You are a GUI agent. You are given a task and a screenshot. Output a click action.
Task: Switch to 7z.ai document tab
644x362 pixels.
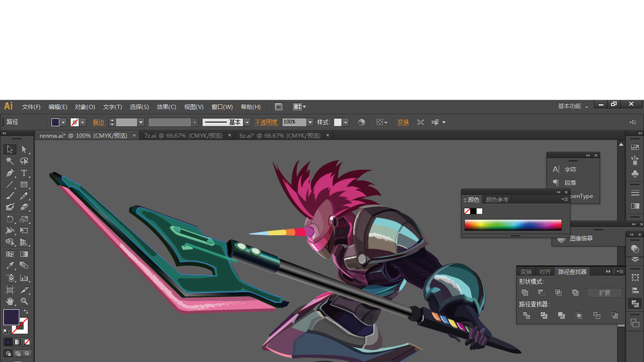pyautogui.click(x=183, y=135)
